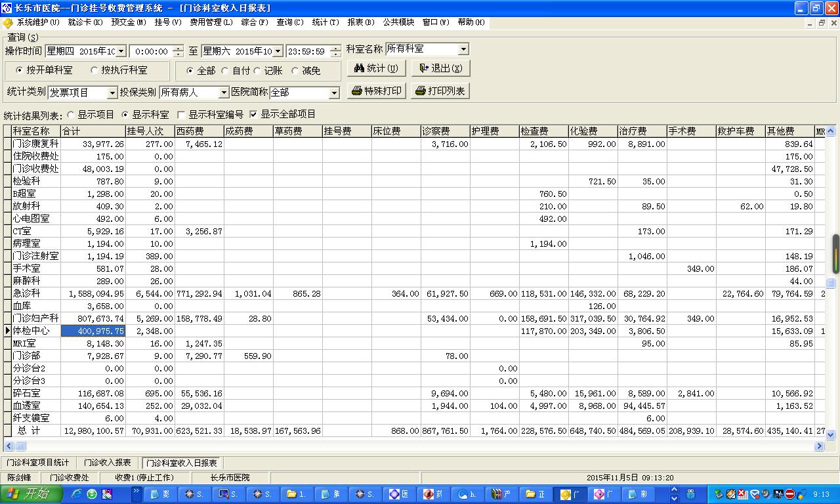Select the 显示科室 radio option

tap(145, 114)
